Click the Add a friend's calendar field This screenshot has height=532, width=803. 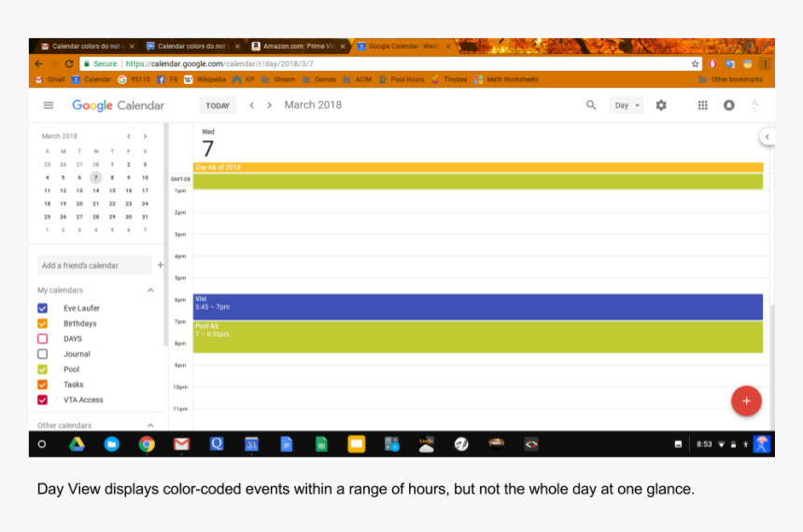94,265
